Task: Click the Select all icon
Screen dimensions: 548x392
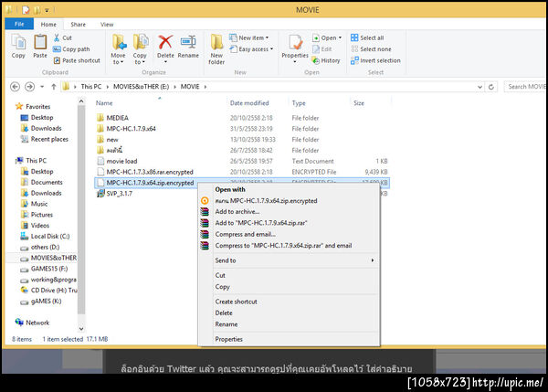Action: [354, 37]
